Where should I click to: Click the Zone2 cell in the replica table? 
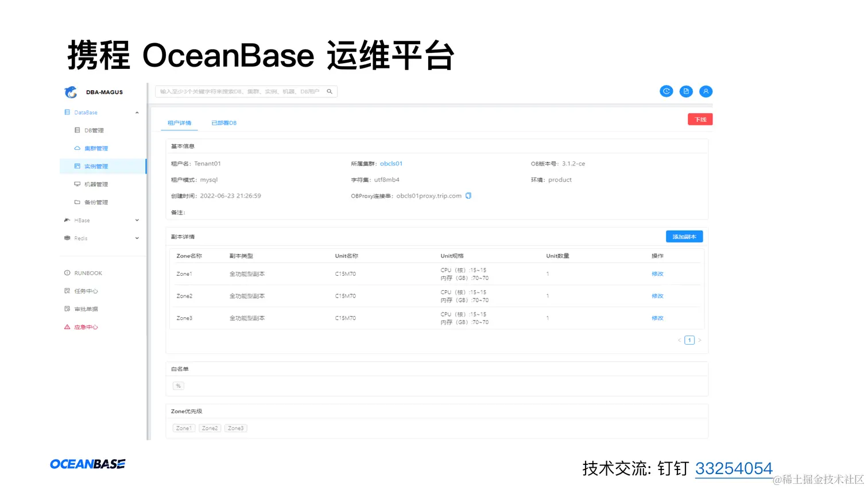click(184, 296)
